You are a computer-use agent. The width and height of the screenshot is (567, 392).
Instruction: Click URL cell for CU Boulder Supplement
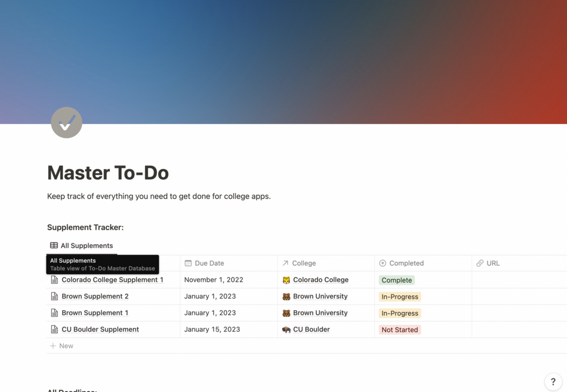[519, 329]
